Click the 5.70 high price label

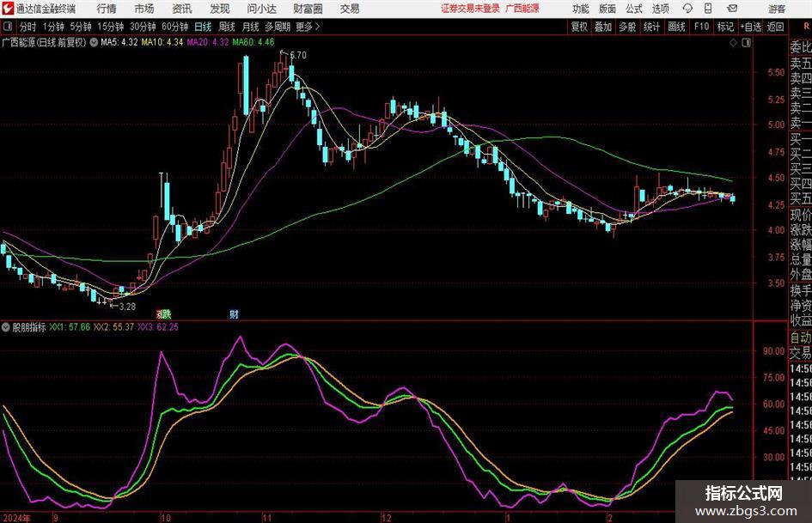coord(298,55)
